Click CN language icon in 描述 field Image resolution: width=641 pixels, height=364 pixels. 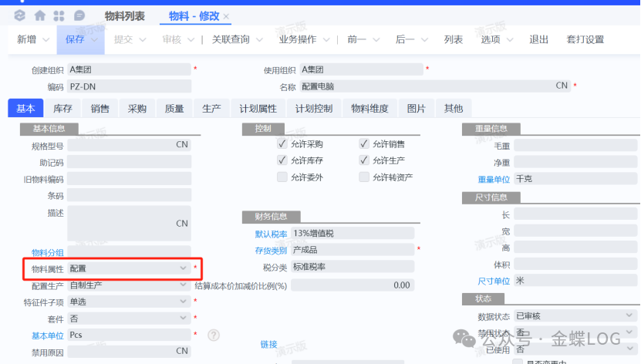[x=182, y=224]
